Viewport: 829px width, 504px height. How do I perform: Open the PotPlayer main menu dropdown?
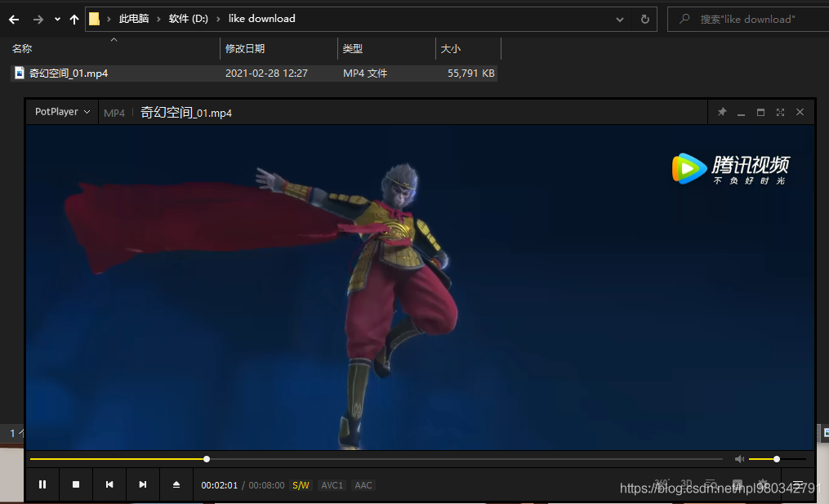point(62,112)
